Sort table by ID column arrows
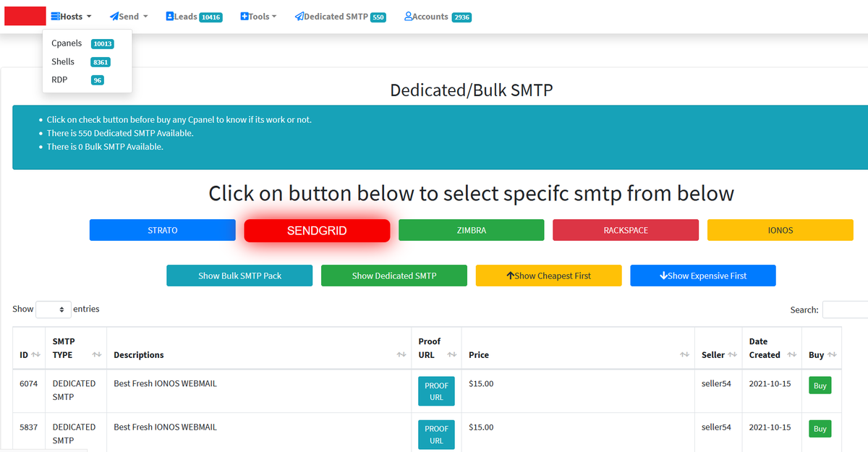The height and width of the screenshot is (452, 868). (x=35, y=354)
